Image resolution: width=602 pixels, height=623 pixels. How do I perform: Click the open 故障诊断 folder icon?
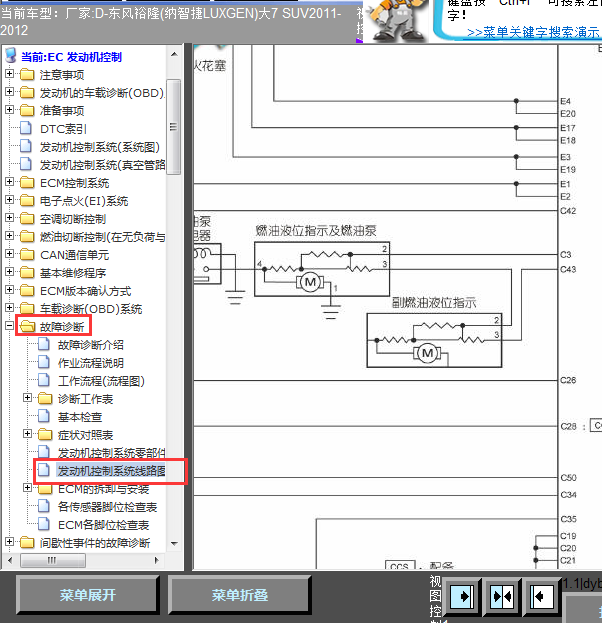coord(27,326)
